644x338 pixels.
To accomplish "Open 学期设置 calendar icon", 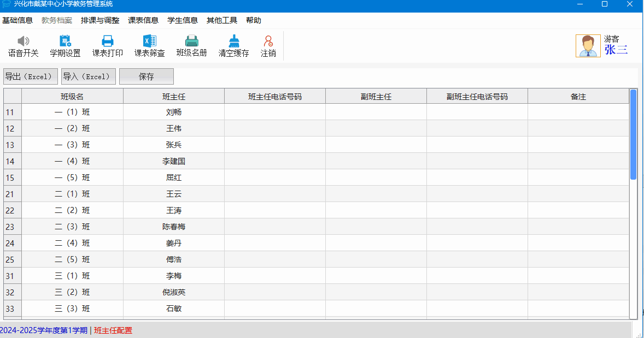I will (x=65, y=41).
